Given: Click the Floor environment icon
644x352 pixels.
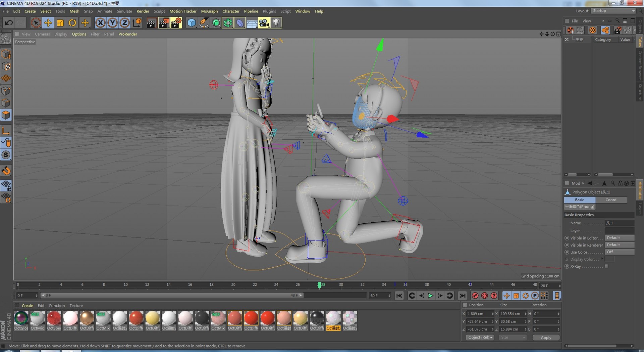Looking at the screenshot, I should tap(252, 23).
